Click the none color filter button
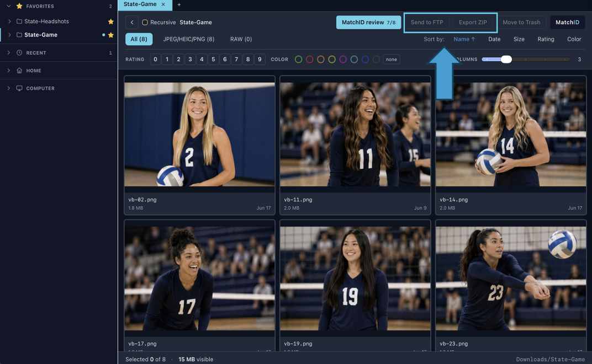This screenshot has height=364, width=592. [x=392, y=59]
